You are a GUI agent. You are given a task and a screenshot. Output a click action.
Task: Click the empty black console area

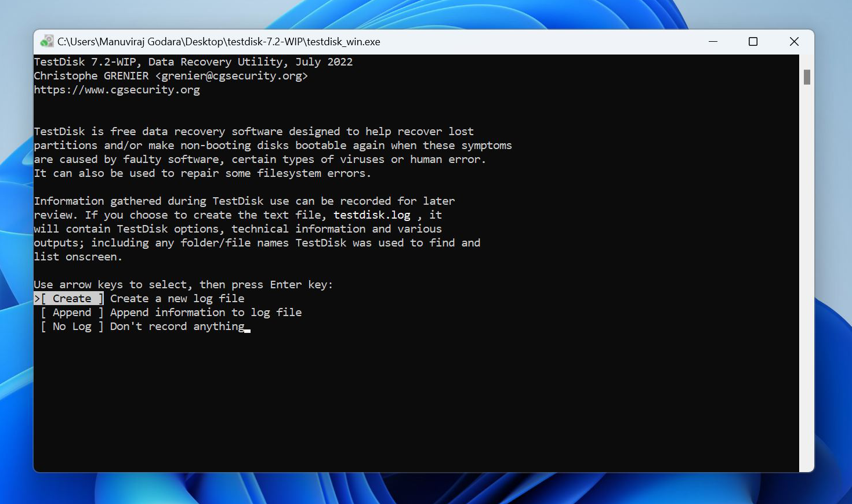[x=406, y=406]
